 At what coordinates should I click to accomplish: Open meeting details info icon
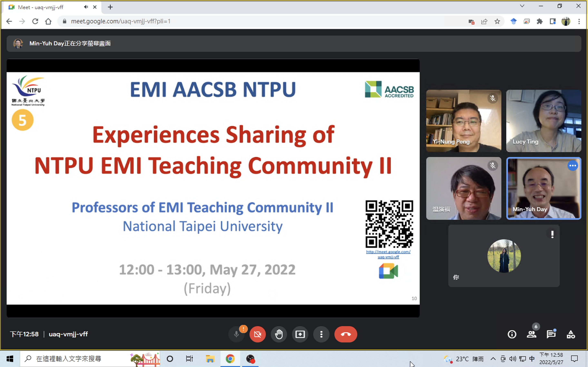point(512,334)
